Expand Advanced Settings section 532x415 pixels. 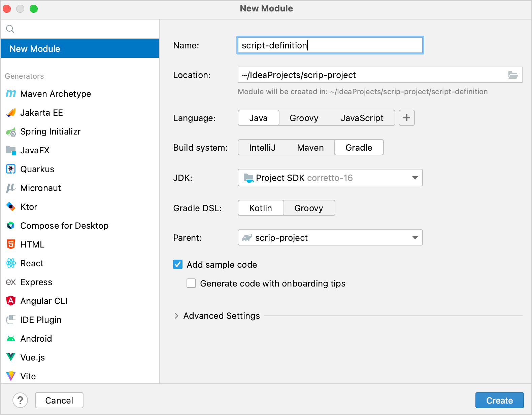[x=176, y=316]
